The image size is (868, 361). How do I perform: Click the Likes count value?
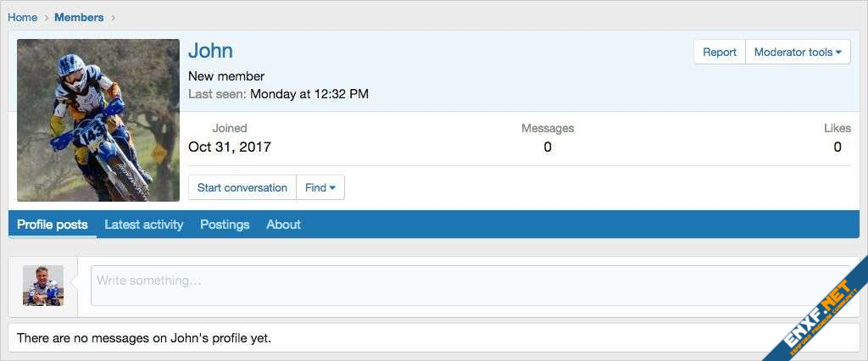click(837, 147)
